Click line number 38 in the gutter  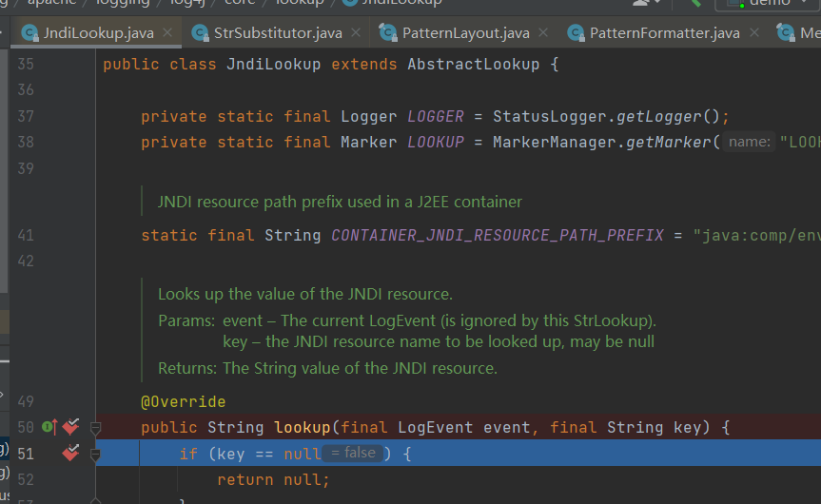tap(26, 143)
